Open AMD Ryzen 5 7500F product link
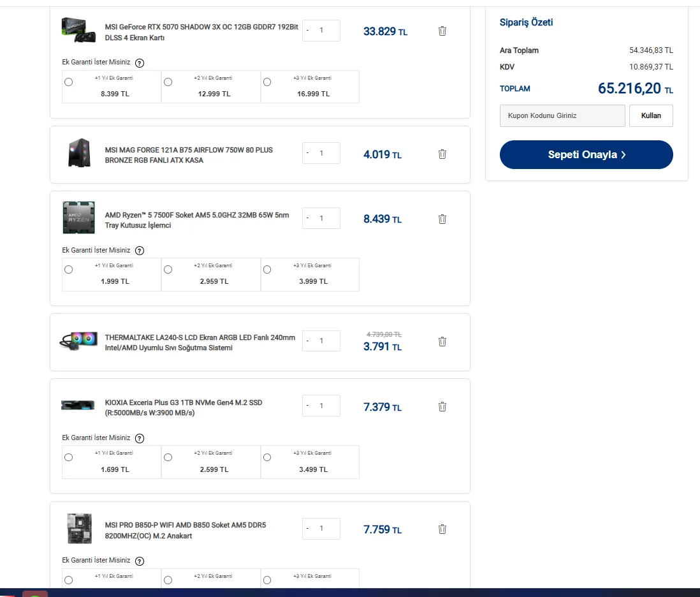700x597 pixels. [x=197, y=220]
